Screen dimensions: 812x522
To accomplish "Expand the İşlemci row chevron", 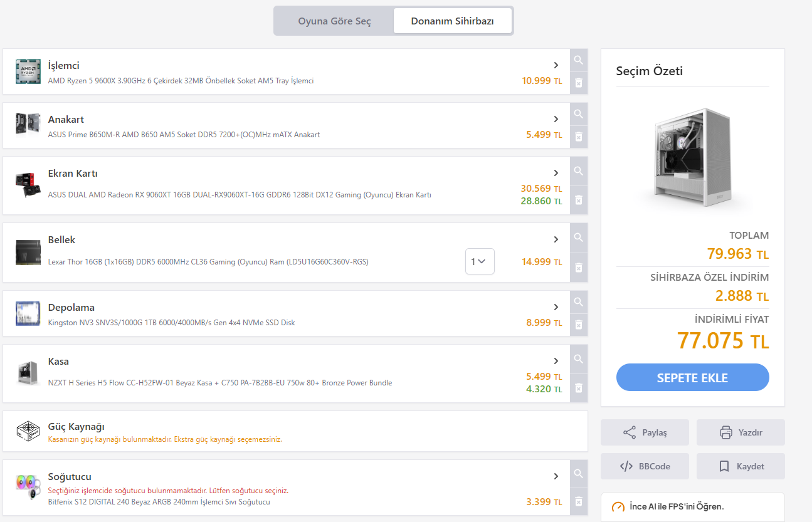I will click(x=556, y=65).
